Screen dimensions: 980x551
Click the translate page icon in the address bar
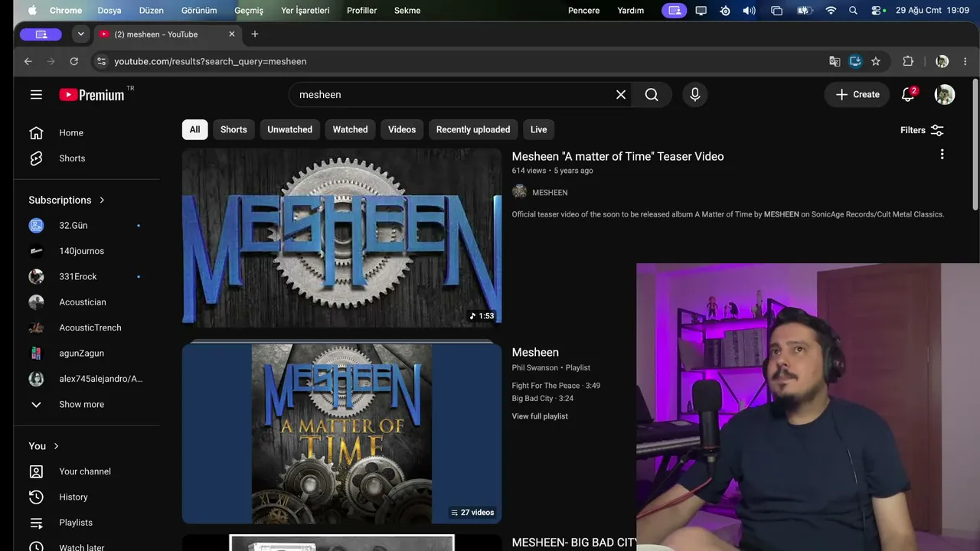[835, 61]
